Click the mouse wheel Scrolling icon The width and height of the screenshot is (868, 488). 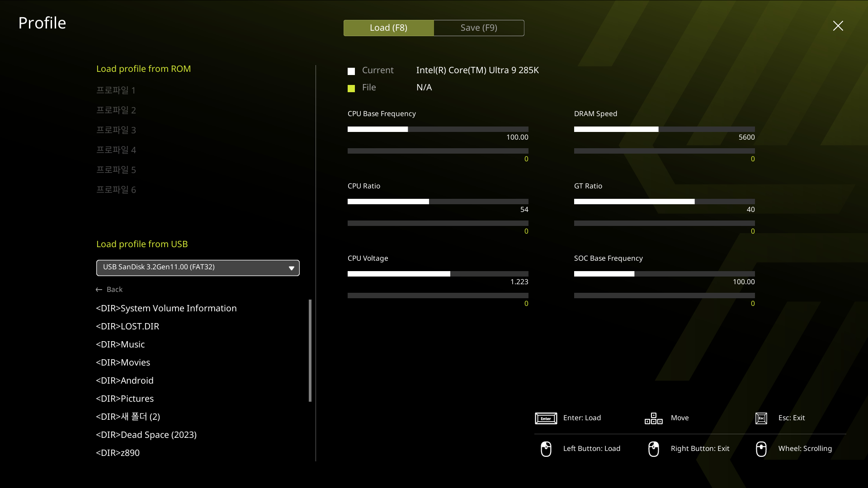pos(761,449)
